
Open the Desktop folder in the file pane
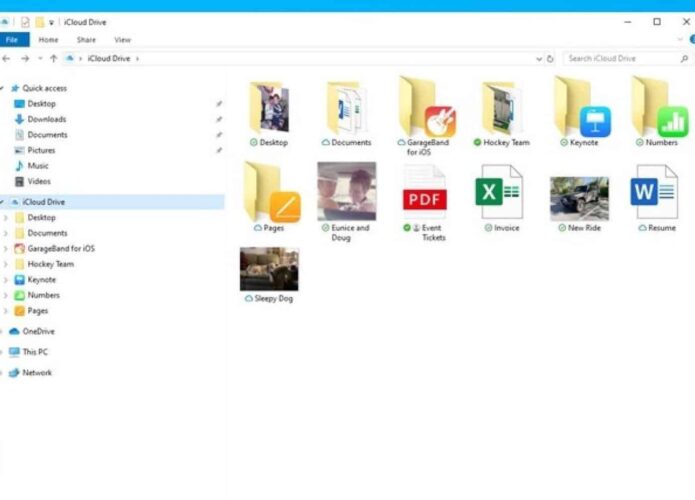269,109
